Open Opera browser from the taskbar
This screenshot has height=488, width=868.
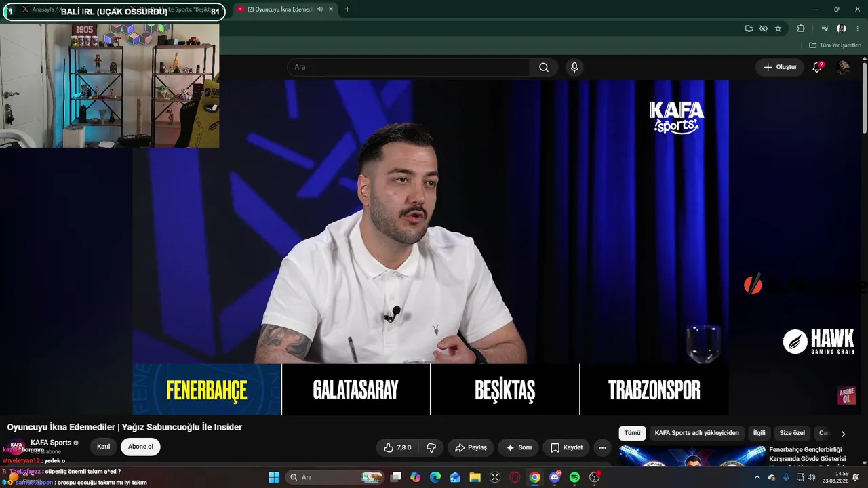[515, 477]
